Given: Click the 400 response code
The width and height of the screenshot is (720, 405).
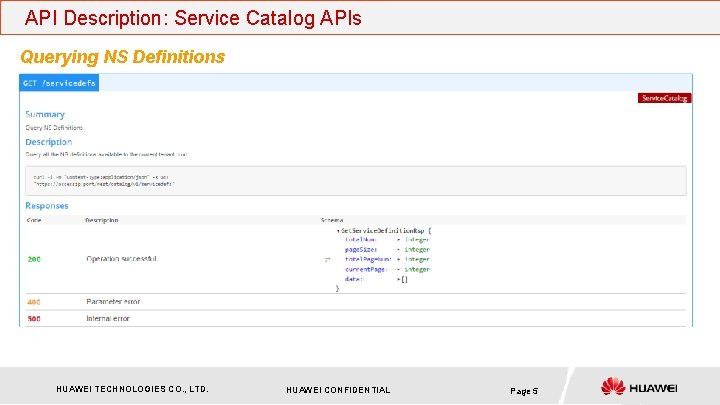Looking at the screenshot, I should [34, 301].
